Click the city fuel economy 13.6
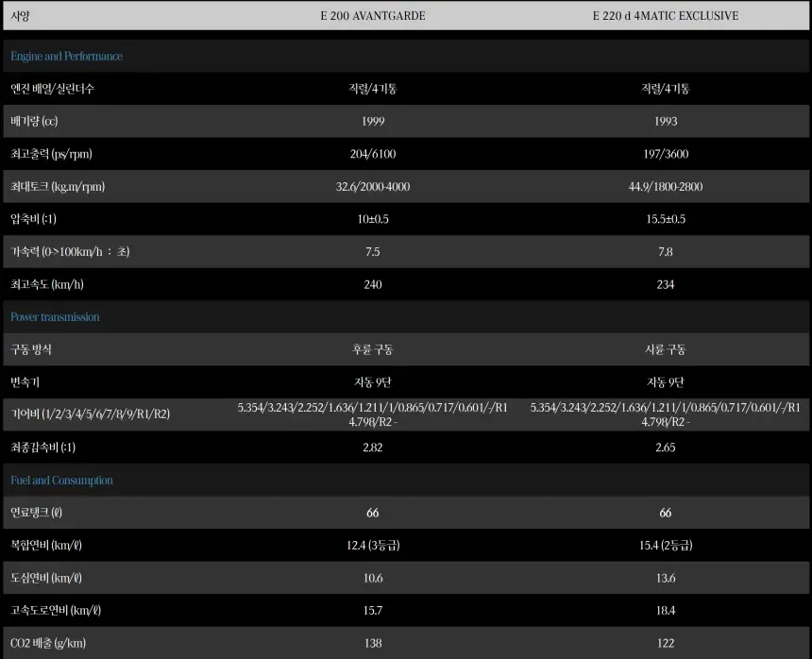The image size is (812, 659). pos(666,578)
